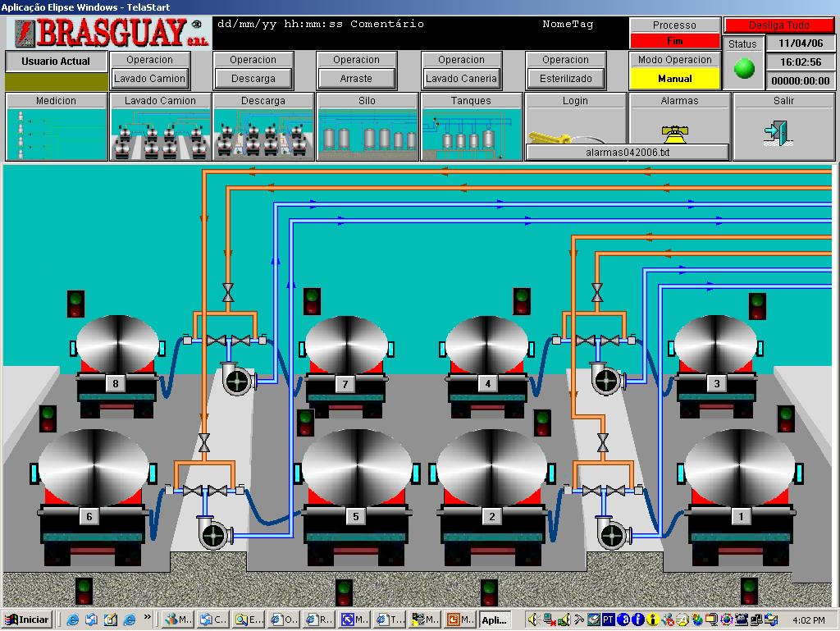Open the Esterilizado operation selector
This screenshot has width=840, height=631.
tap(564, 78)
